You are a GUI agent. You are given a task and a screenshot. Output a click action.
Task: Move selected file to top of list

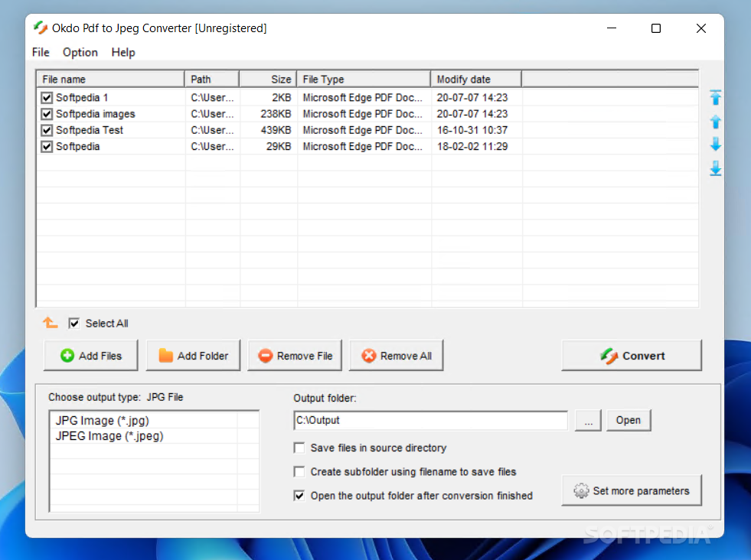pyautogui.click(x=715, y=98)
